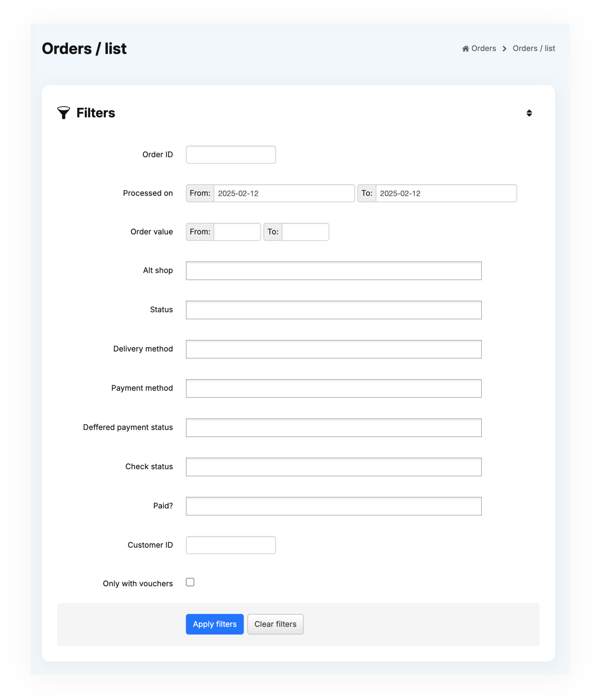Screen dimensions: 599x700
Task: Enable the Only with vouchers checkbox
Action: [190, 582]
